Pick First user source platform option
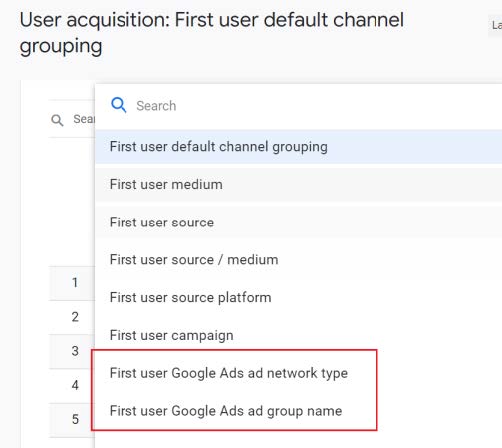 (x=299, y=297)
